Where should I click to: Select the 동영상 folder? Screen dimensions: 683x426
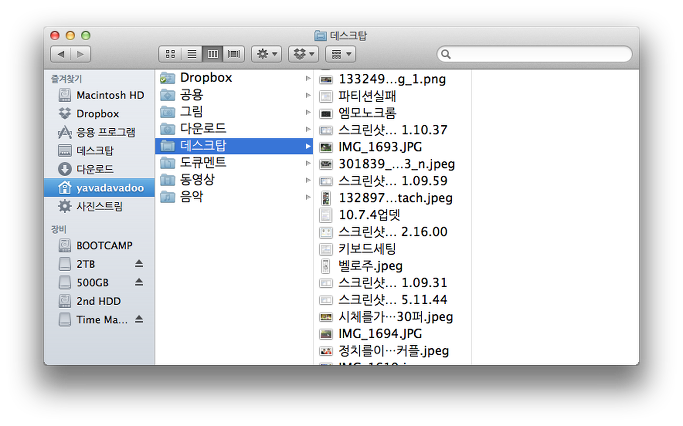coord(234,180)
